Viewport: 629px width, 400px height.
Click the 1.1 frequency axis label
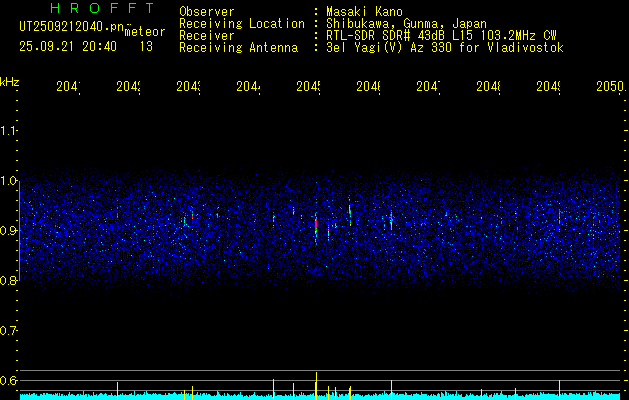pyautogui.click(x=8, y=130)
